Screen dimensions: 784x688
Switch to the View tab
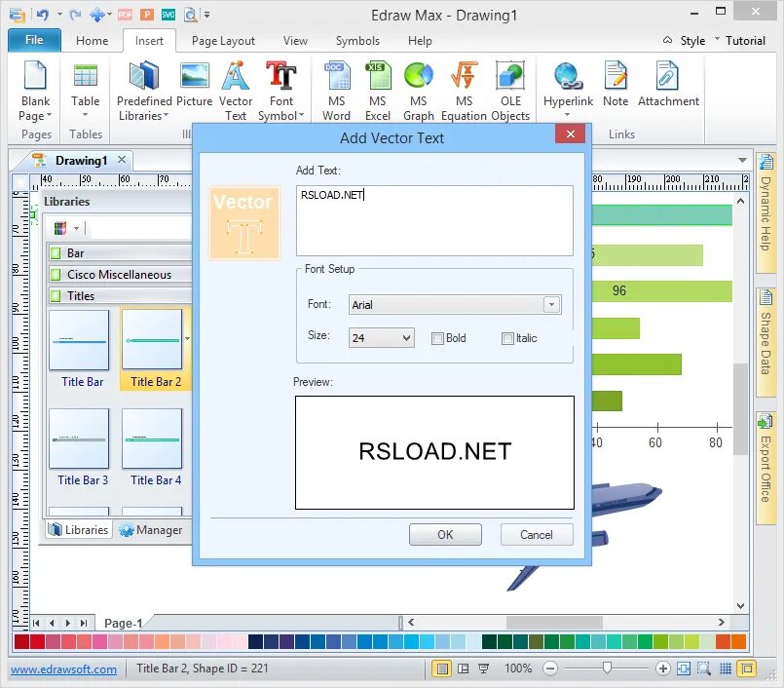click(295, 41)
